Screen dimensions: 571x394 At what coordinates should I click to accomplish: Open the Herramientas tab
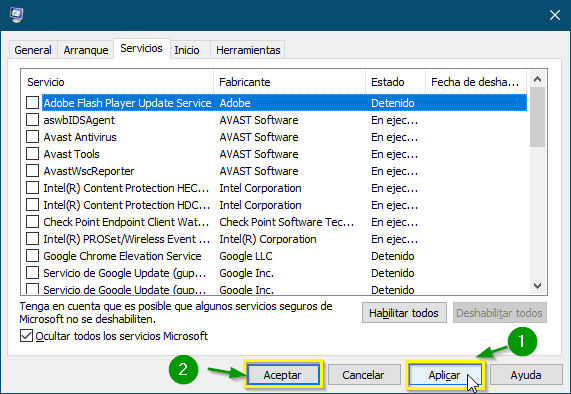pyautogui.click(x=248, y=50)
